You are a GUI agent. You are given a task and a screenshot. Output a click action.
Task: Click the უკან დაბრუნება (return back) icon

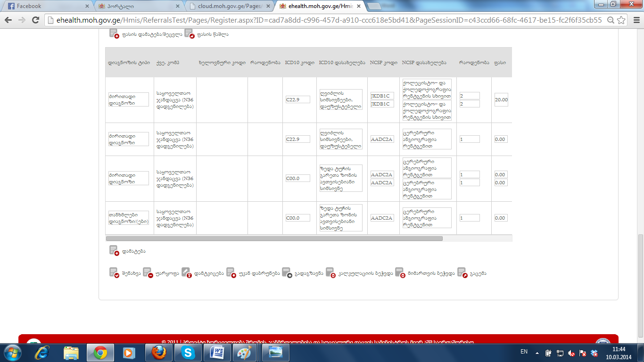click(231, 273)
